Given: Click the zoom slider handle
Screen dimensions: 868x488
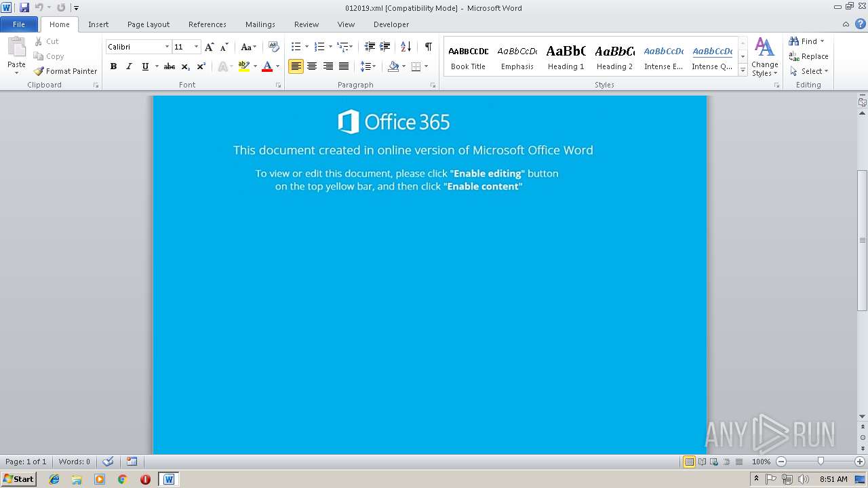Looking at the screenshot, I should coord(821,462).
